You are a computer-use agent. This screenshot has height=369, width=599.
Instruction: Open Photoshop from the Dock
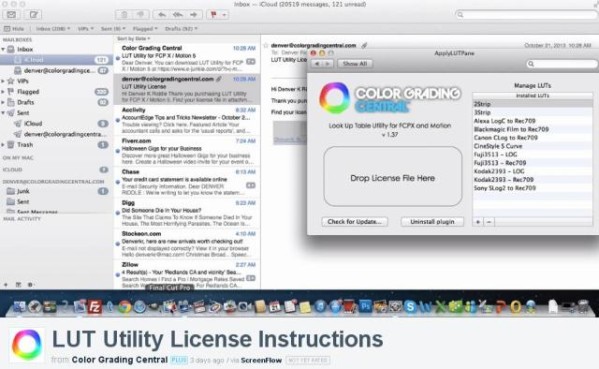pos(366,306)
